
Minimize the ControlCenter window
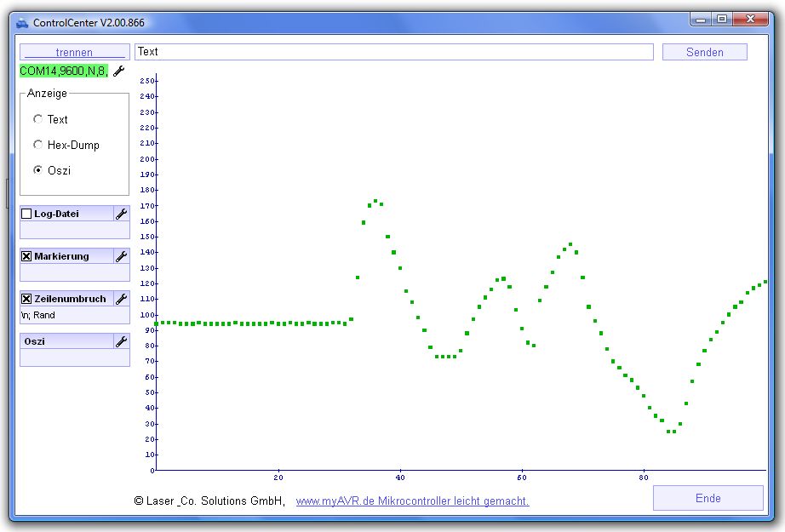(x=701, y=19)
